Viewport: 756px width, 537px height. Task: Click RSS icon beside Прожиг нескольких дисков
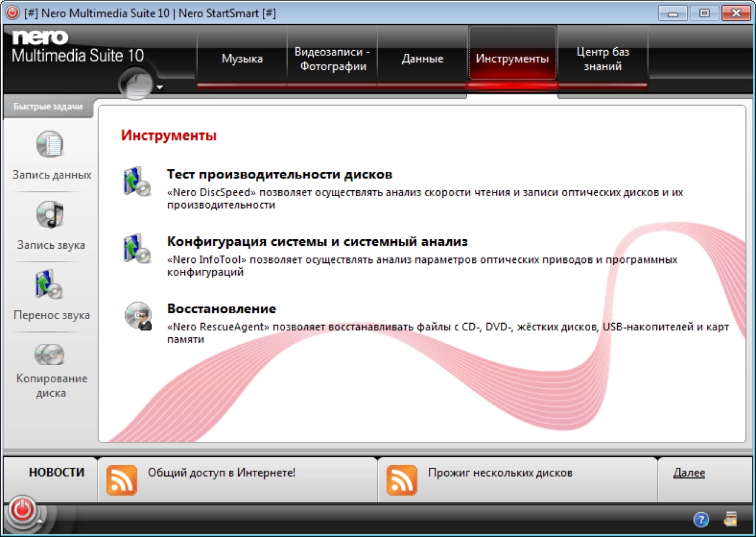(402, 480)
